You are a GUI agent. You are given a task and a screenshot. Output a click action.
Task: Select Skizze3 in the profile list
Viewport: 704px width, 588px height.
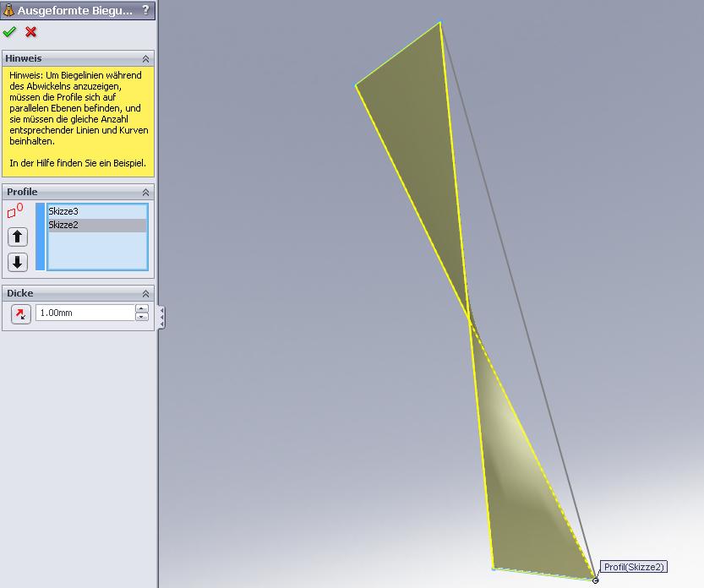[97, 211]
